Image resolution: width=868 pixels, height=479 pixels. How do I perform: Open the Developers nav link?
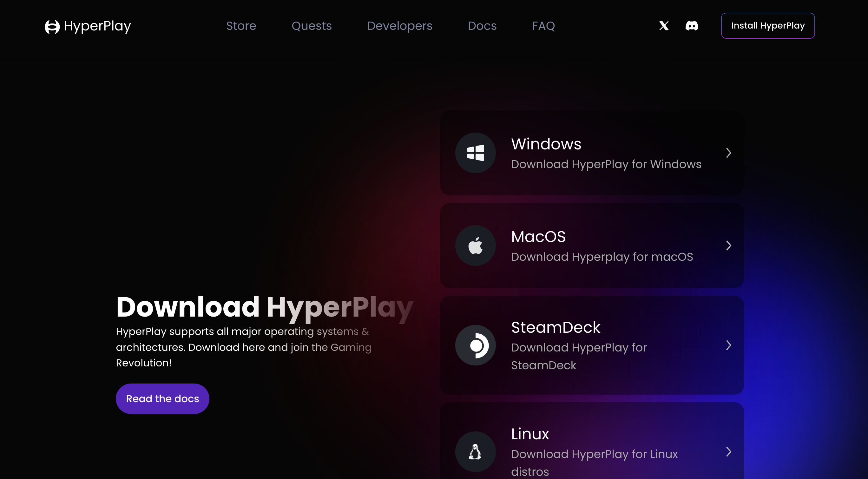pyautogui.click(x=400, y=26)
